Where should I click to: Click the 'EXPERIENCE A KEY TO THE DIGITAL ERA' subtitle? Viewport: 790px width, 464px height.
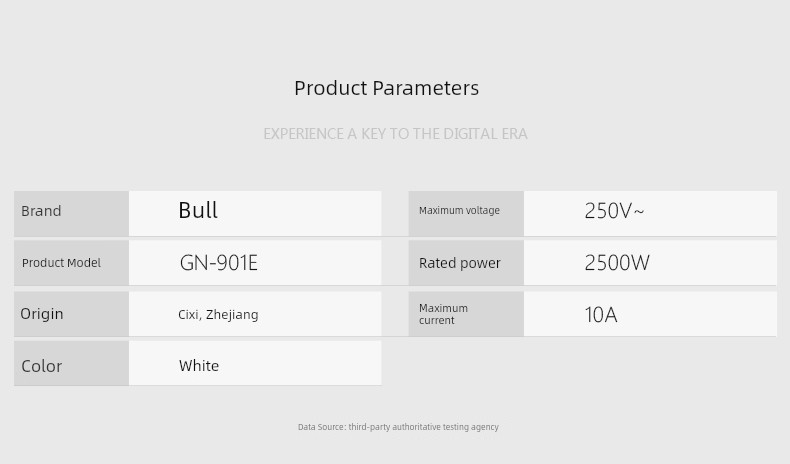[395, 134]
